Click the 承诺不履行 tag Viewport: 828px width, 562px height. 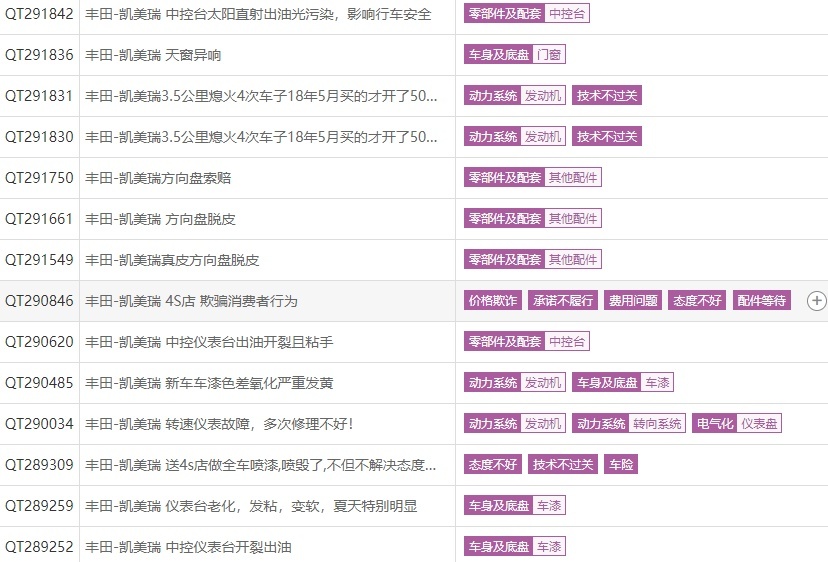(563, 301)
